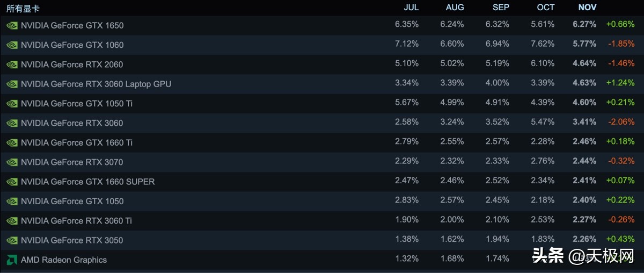Click NVIDIA logo beside GTX 1050 Ti
Viewport: 644px width, 273px height.
pos(12,104)
